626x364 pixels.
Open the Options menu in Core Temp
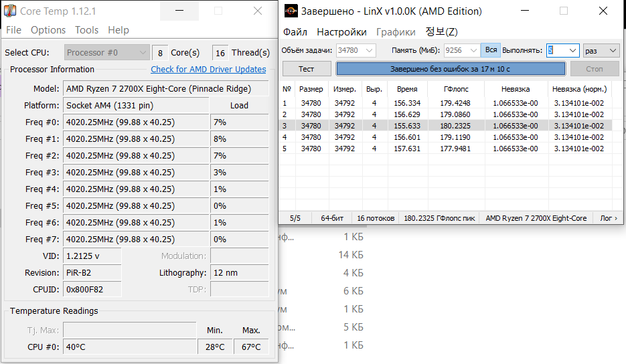(48, 30)
